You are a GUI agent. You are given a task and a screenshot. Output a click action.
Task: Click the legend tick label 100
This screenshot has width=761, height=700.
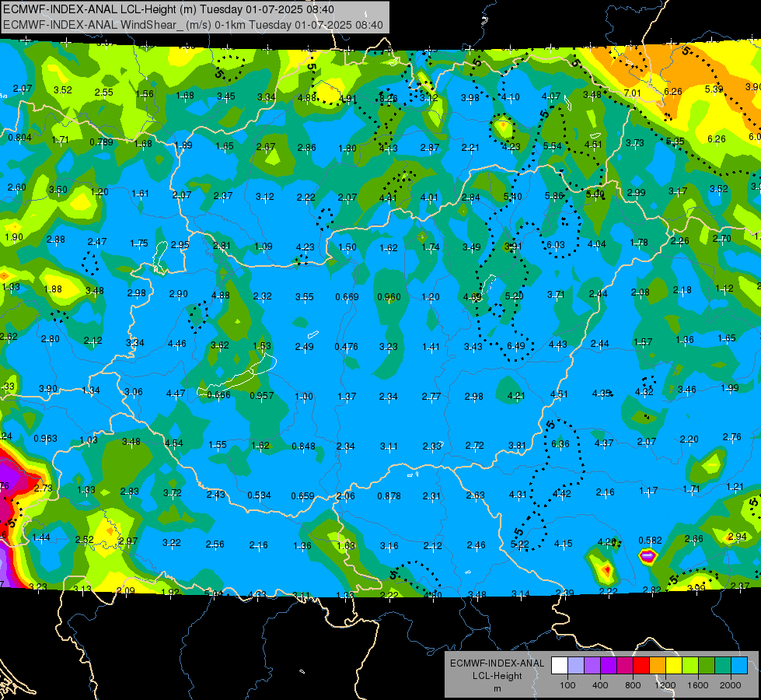(x=568, y=685)
